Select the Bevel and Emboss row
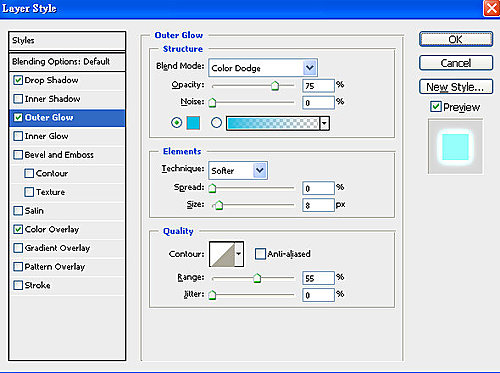 click(x=67, y=155)
